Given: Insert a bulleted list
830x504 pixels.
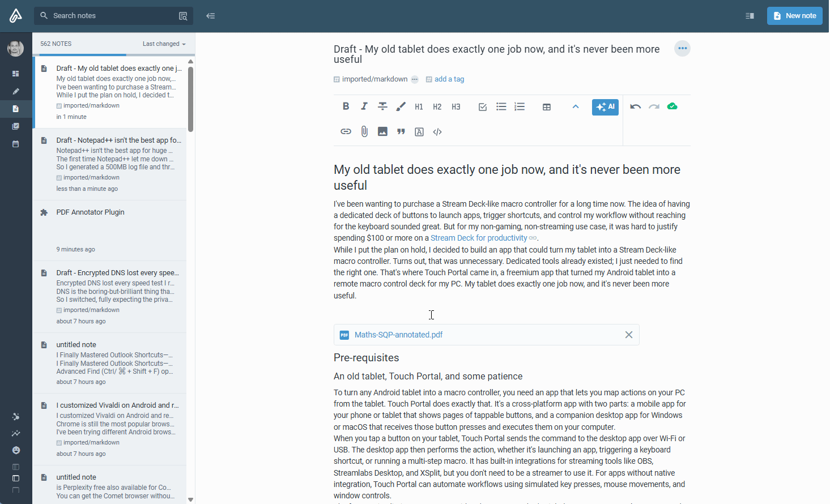Looking at the screenshot, I should [501, 106].
